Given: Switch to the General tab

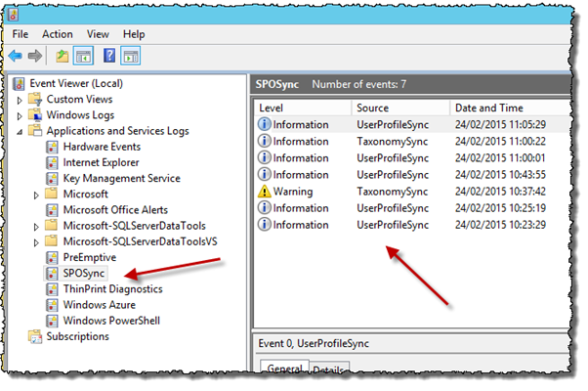Looking at the screenshot, I should point(284,368).
